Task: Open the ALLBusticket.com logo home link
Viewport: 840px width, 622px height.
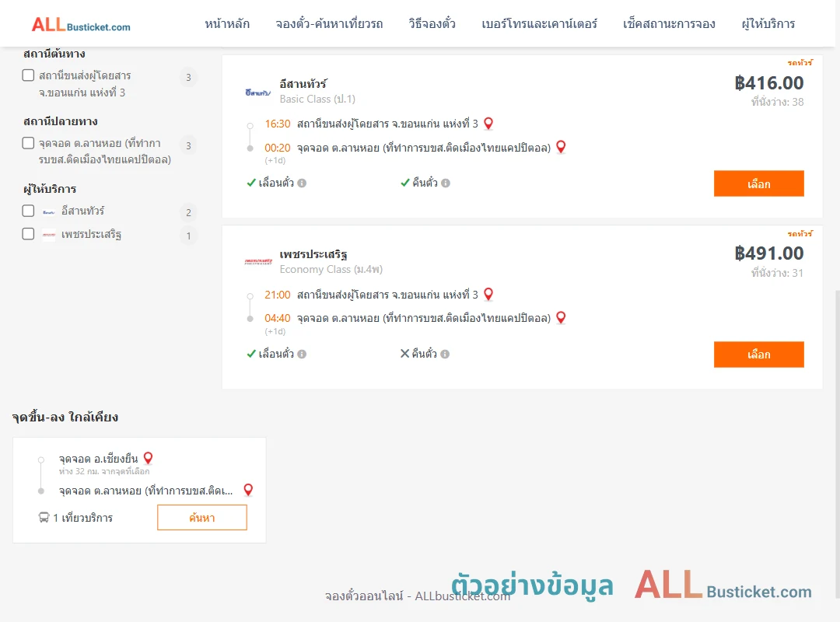Action: click(x=81, y=25)
